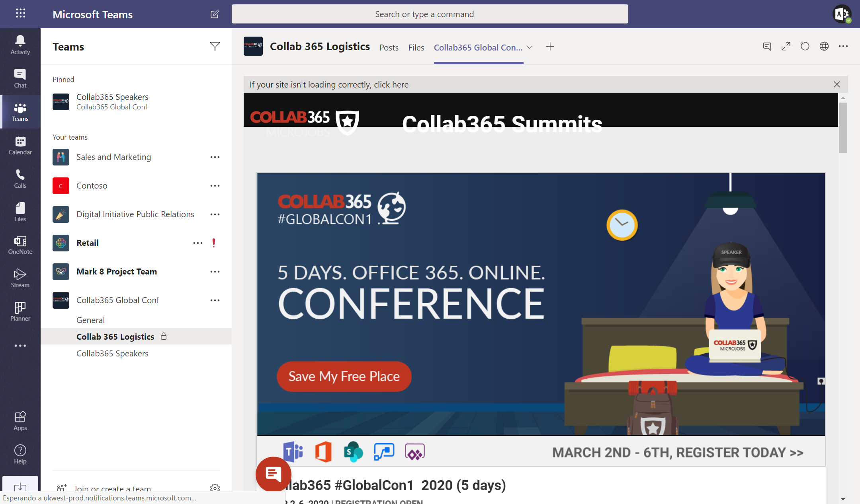Open Apps store in the rail
Image resolution: width=860 pixels, height=504 pixels.
tap(20, 421)
